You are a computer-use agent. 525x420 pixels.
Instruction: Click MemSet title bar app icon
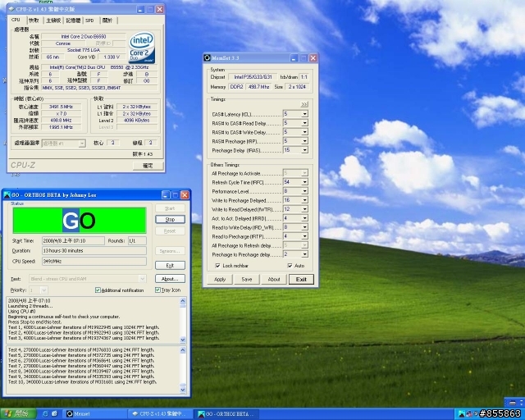(x=208, y=58)
